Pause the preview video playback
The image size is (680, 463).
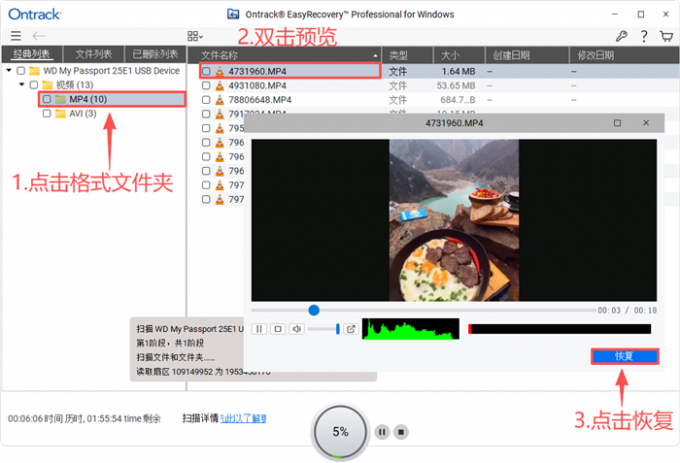click(259, 329)
